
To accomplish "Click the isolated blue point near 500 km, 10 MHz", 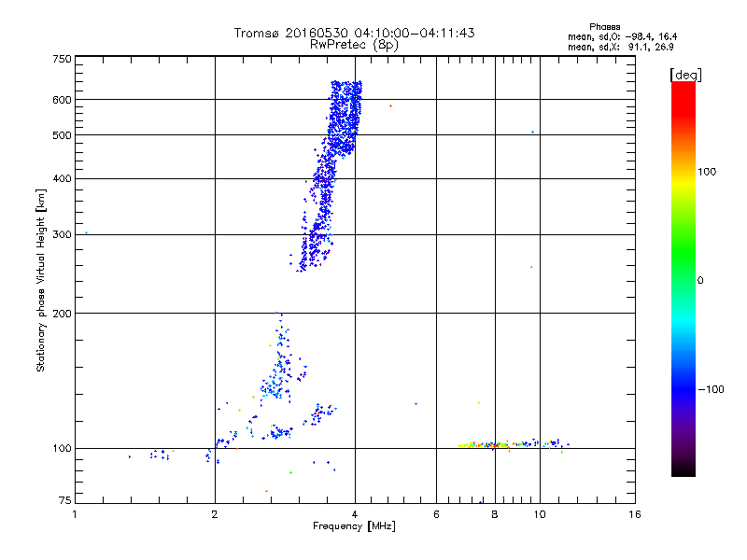I will click(x=532, y=132).
